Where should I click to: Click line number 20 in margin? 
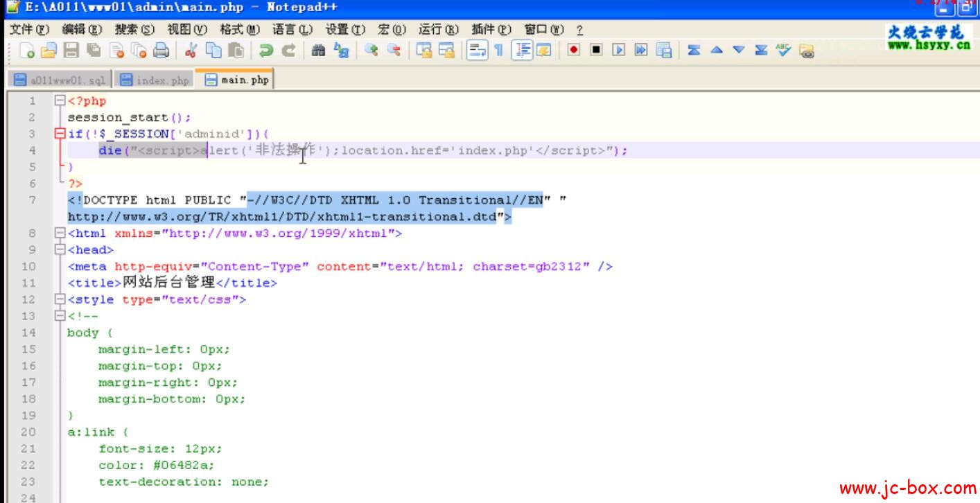28,432
